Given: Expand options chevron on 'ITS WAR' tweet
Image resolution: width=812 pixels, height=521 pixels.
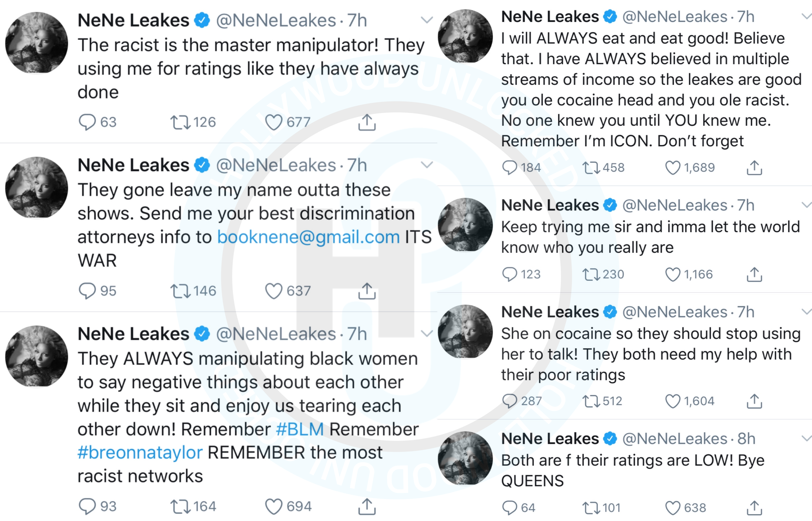Looking at the screenshot, I should 427,165.
